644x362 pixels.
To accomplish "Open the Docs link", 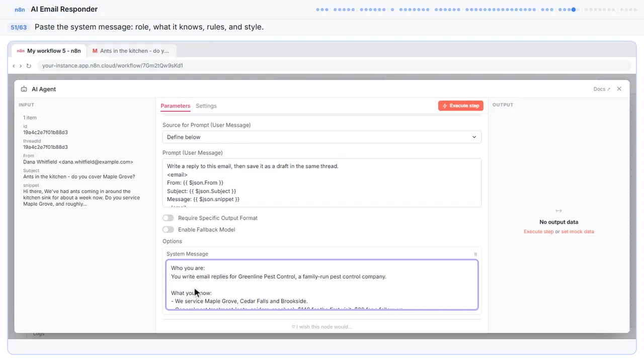I will [602, 89].
